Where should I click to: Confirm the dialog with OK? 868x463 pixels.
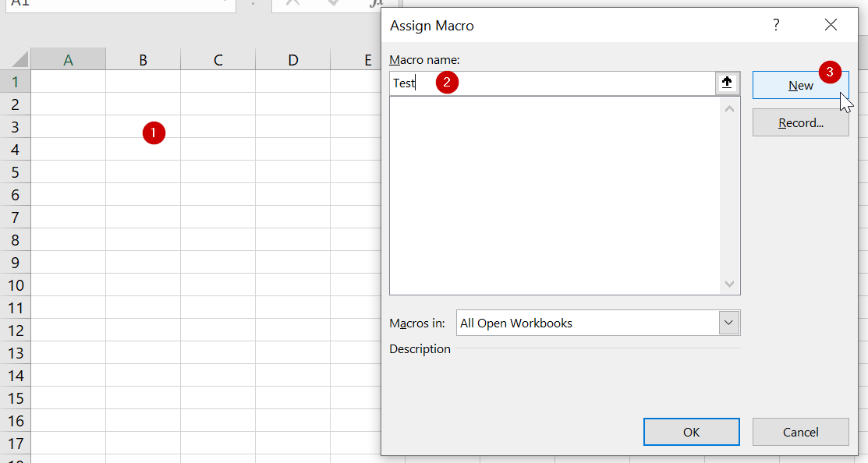coord(691,432)
